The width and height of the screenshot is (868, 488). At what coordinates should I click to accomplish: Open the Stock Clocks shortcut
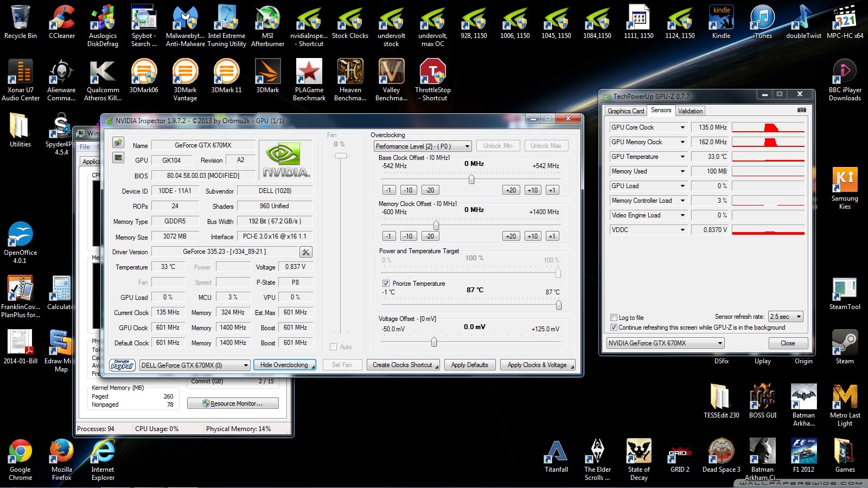350,23
